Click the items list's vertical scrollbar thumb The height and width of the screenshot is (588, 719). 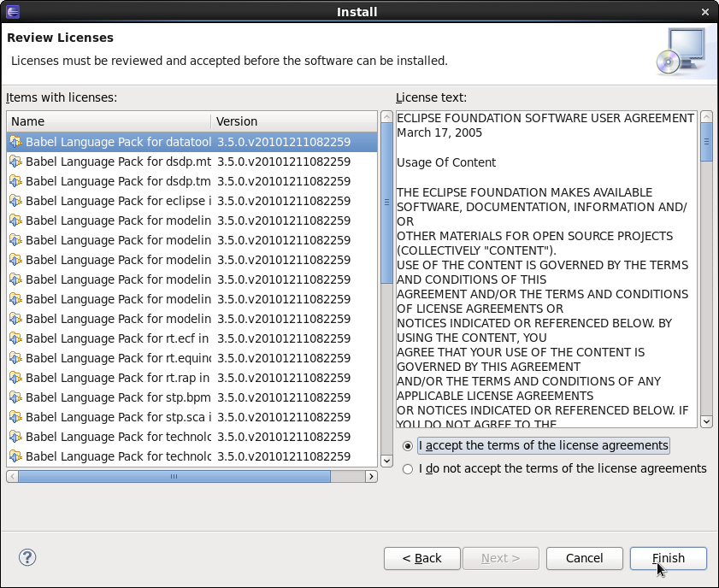[x=386, y=203]
